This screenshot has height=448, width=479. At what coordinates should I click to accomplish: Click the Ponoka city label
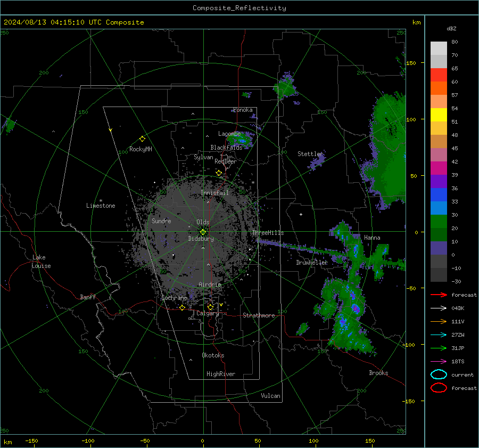click(243, 110)
